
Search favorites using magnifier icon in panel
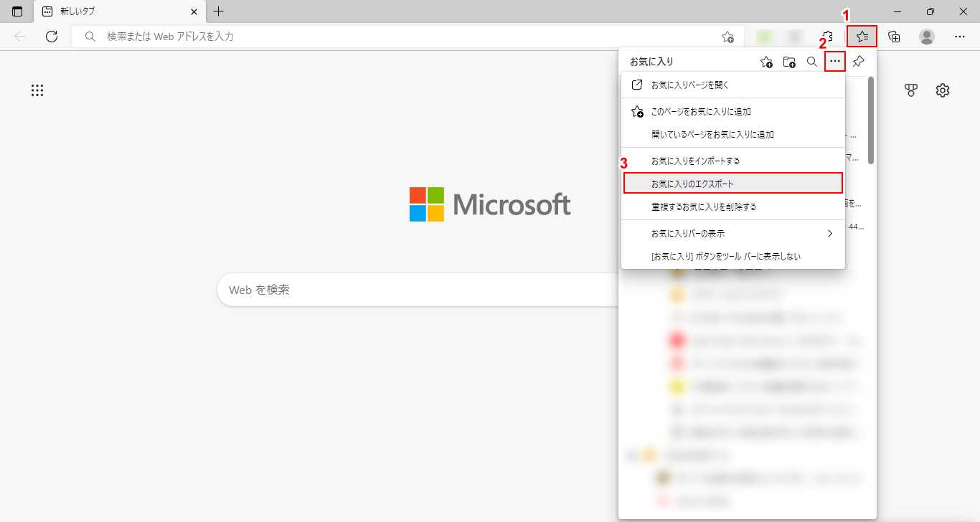pyautogui.click(x=812, y=62)
